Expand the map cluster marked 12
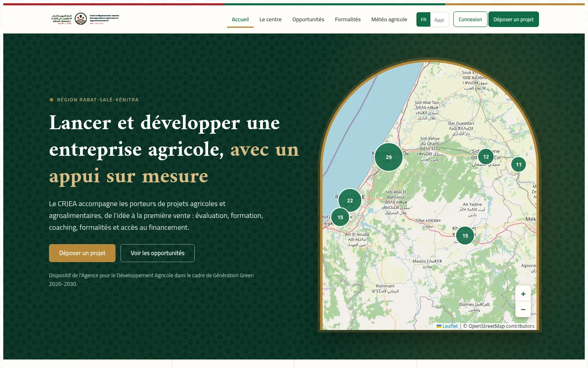The height and width of the screenshot is (368, 588). point(486,157)
